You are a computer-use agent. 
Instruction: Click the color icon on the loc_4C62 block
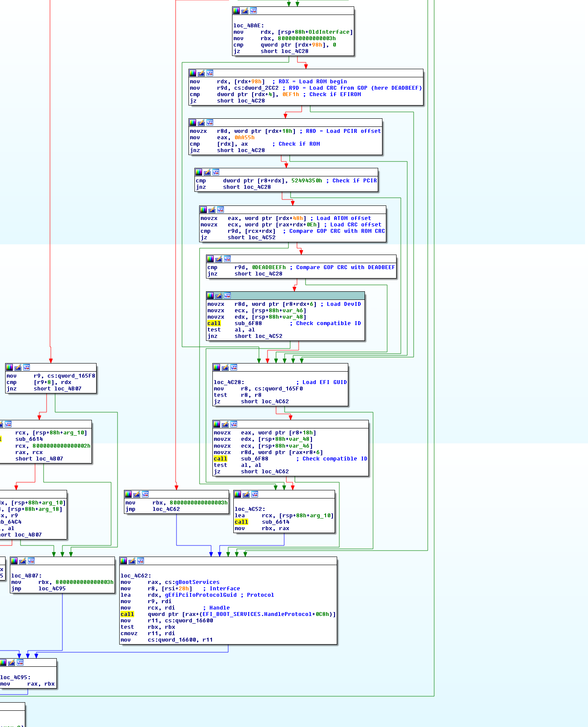click(123, 561)
